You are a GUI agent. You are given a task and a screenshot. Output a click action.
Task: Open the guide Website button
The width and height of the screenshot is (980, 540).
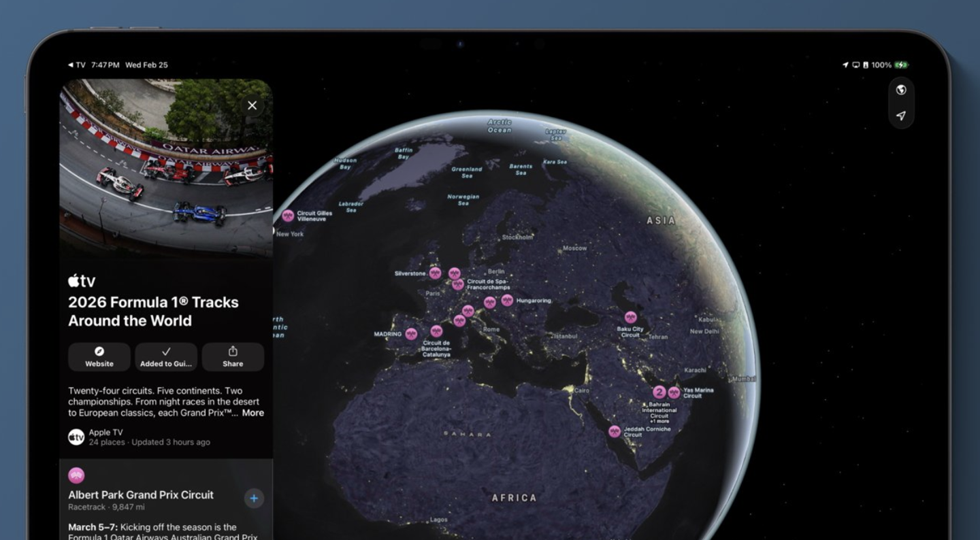point(99,356)
